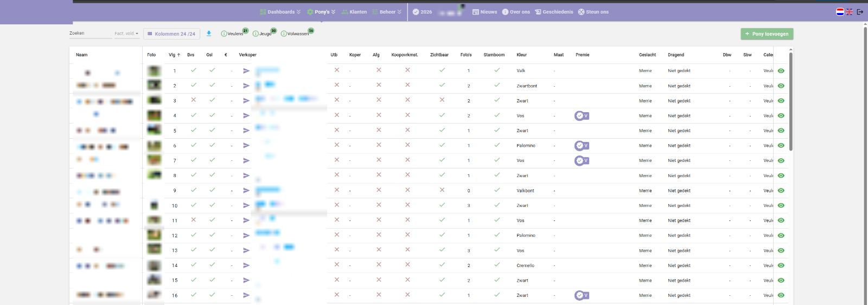
Task: Expand the Beheer menu
Action: click(x=387, y=12)
